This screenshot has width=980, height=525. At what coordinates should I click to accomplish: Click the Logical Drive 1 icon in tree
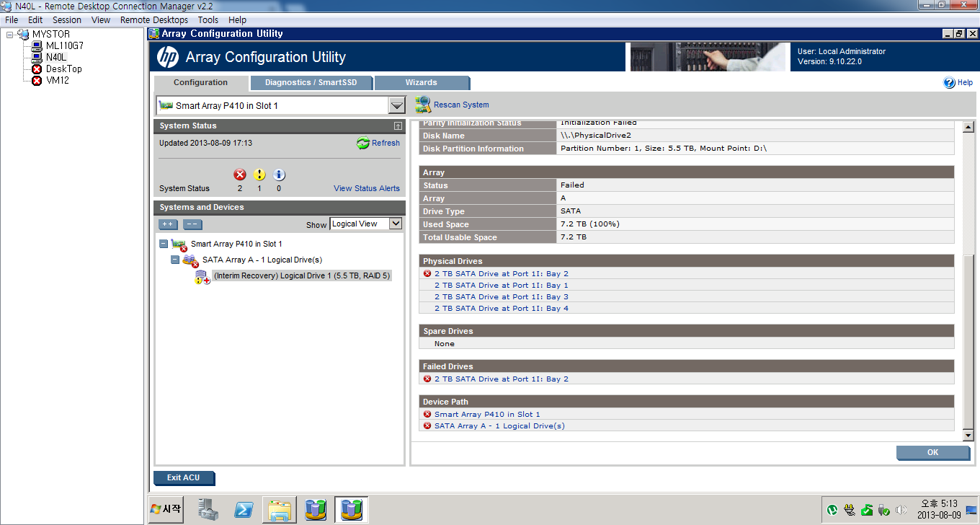click(202, 276)
